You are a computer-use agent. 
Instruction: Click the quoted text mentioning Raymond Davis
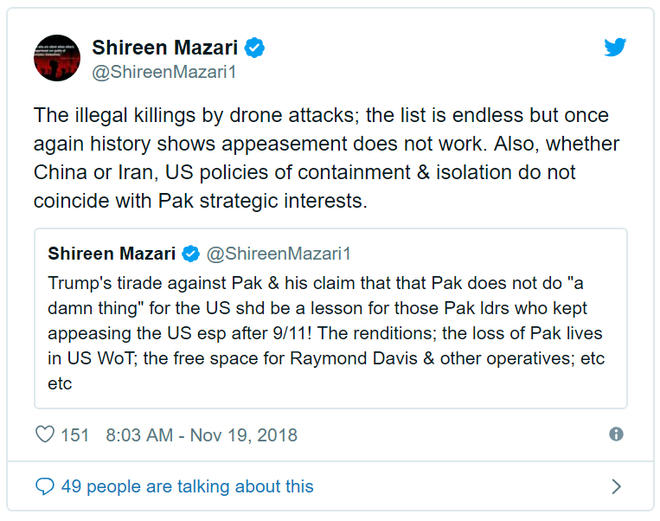tap(326, 359)
